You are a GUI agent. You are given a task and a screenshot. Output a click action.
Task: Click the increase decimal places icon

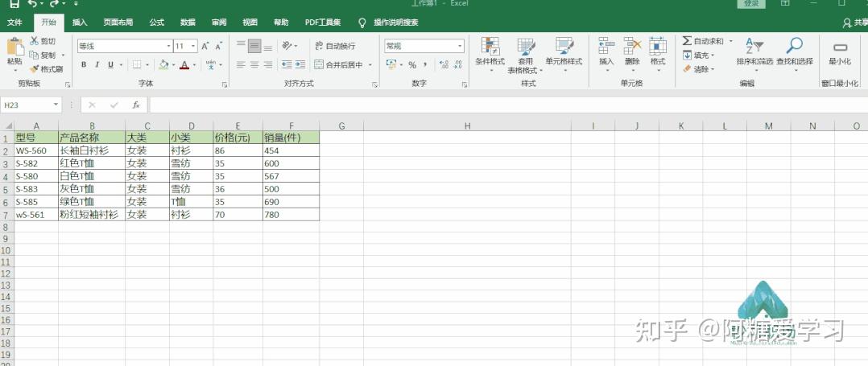click(444, 64)
